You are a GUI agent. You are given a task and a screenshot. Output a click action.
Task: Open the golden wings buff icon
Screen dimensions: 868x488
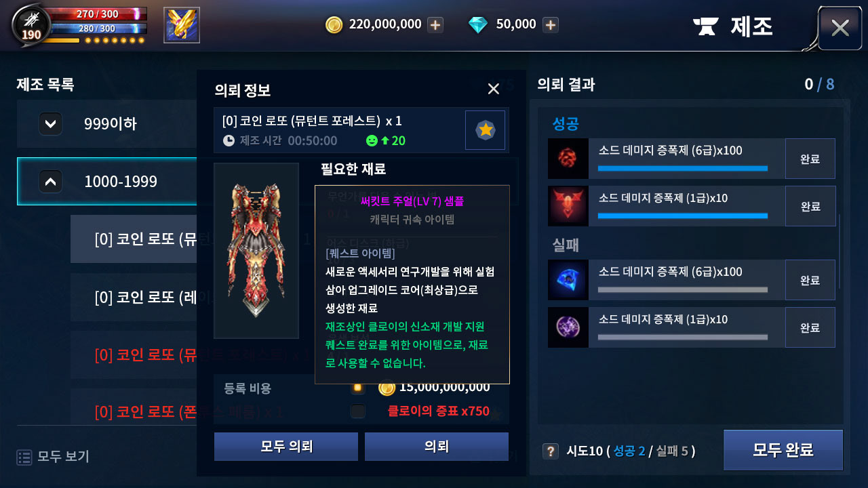182,25
